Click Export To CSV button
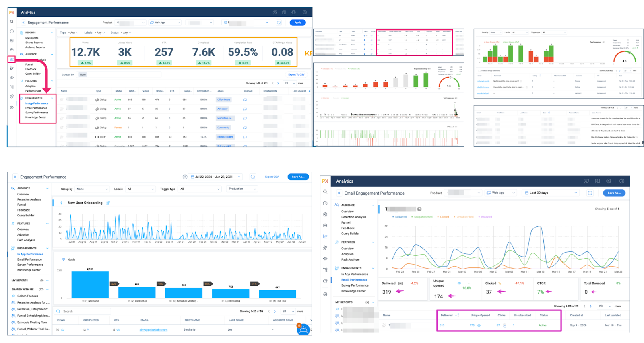Image resolution: width=644 pixels, height=343 pixels. pos(296,74)
